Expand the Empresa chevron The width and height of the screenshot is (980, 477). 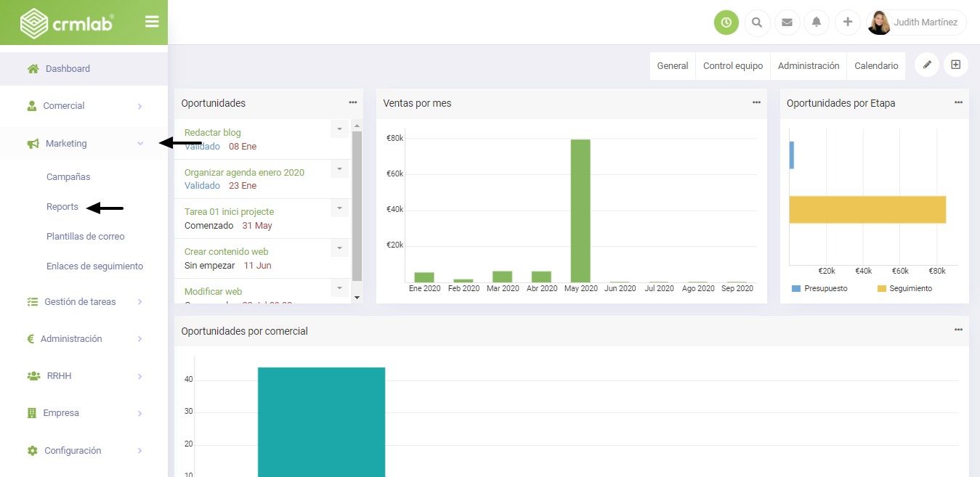[x=139, y=414]
